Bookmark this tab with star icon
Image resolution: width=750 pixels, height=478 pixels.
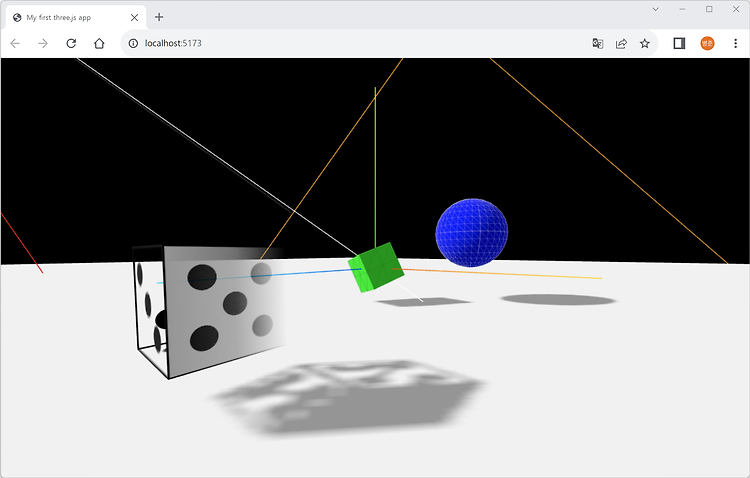645,44
